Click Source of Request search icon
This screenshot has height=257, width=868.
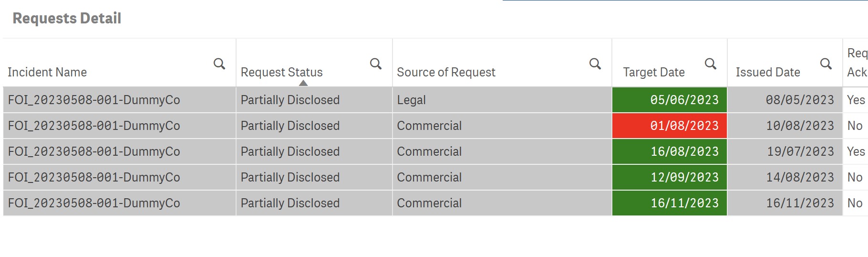595,64
